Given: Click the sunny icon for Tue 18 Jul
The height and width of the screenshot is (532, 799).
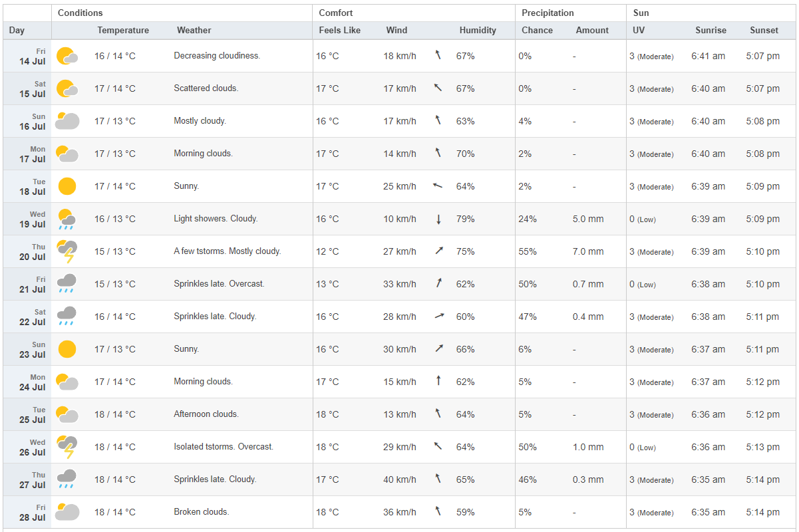Looking at the screenshot, I should (67, 186).
